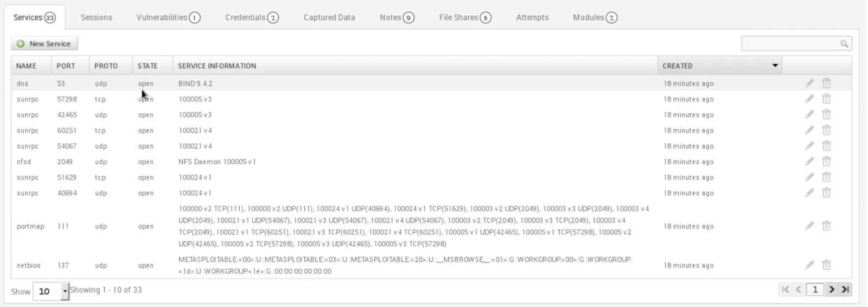View the Captured Data tab

[x=329, y=17]
